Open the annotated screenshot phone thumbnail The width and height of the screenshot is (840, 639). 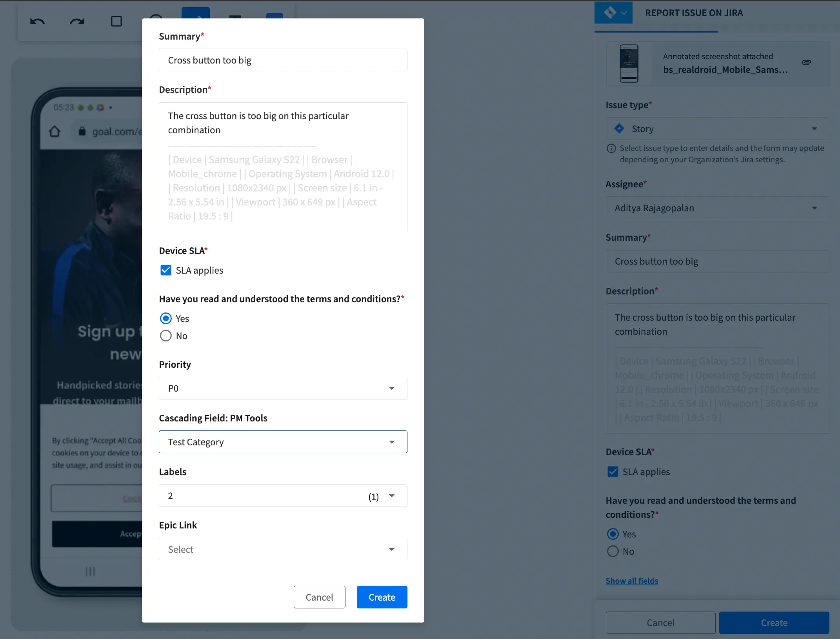pyautogui.click(x=629, y=64)
